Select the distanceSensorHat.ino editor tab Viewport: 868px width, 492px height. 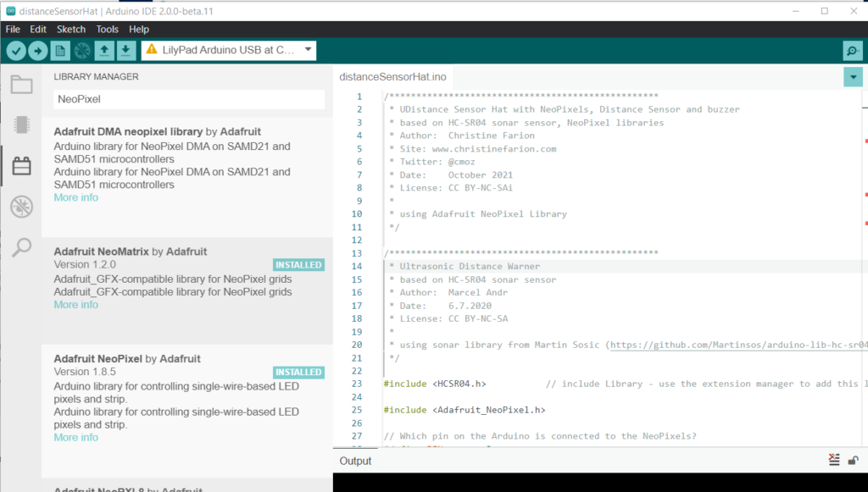(392, 77)
